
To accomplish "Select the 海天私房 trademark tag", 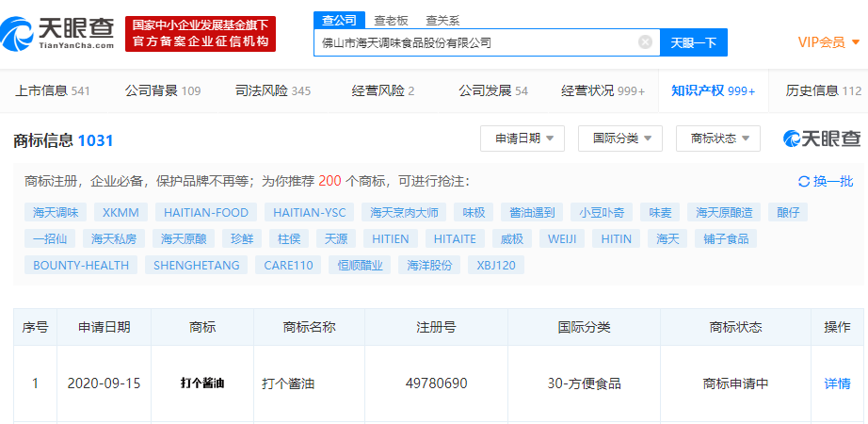I will point(114,239).
